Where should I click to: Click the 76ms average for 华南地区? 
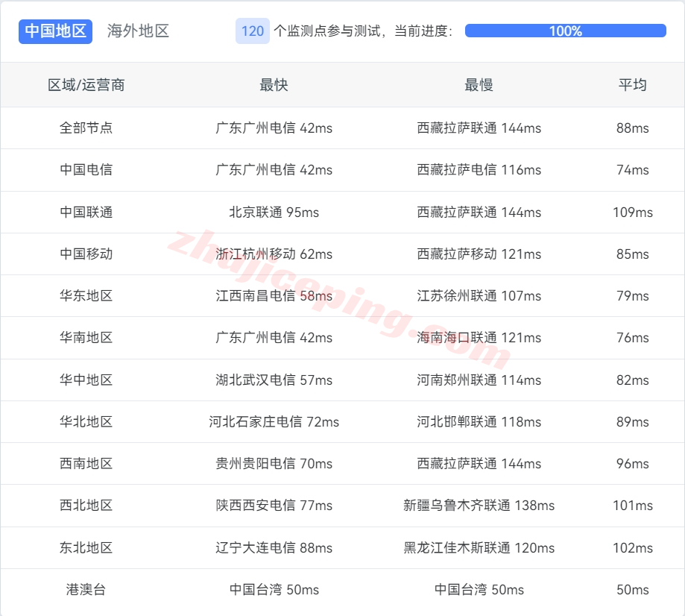click(x=633, y=338)
